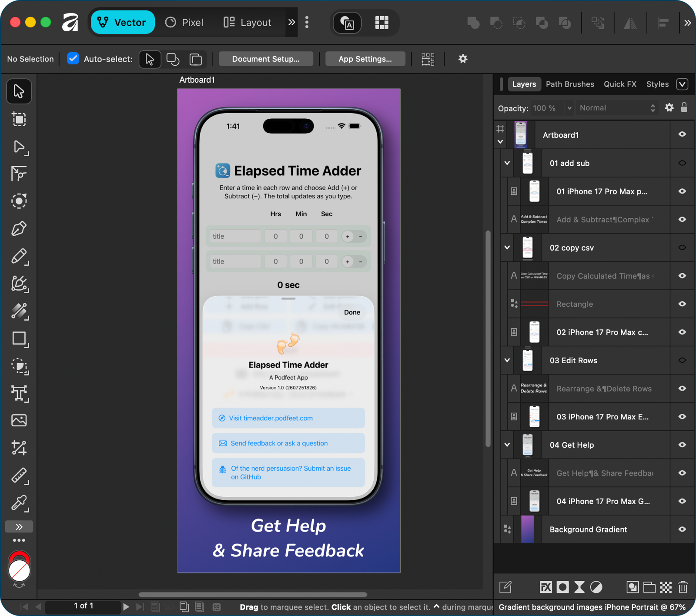Open the Path Brushes tab

click(x=570, y=84)
